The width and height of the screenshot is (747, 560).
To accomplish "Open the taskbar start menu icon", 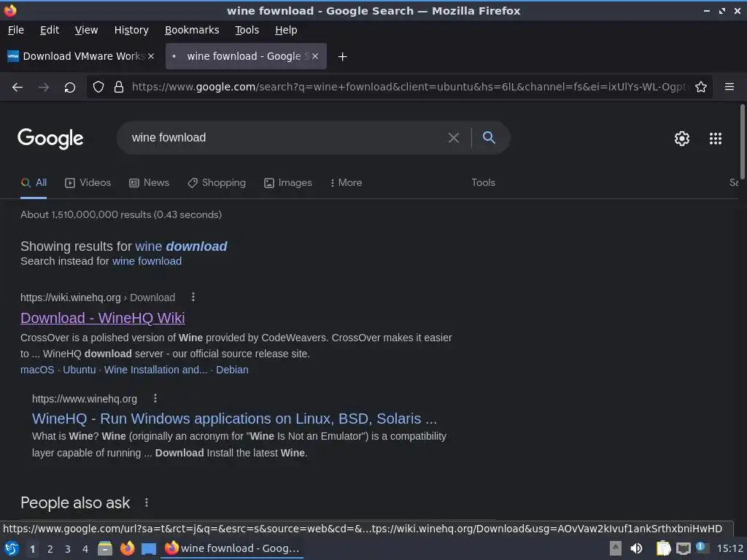I will (12, 548).
